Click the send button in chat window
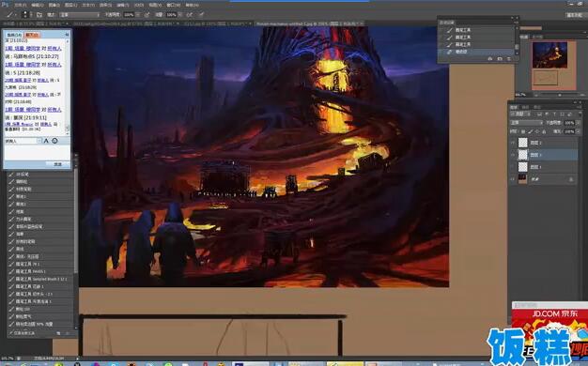 (57, 164)
